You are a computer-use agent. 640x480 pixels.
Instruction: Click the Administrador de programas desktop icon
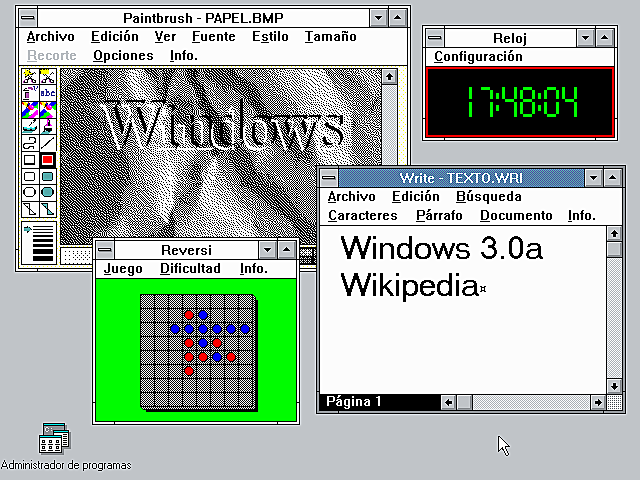point(55,438)
